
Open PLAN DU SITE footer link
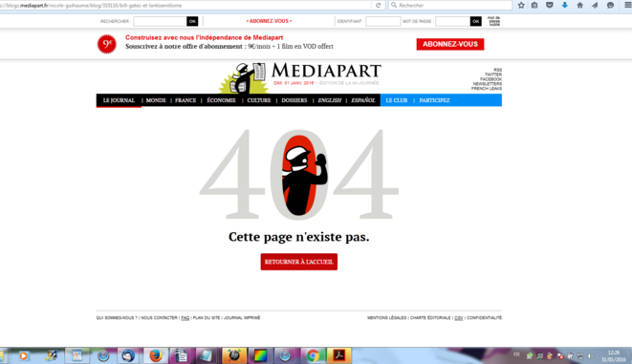(x=207, y=318)
